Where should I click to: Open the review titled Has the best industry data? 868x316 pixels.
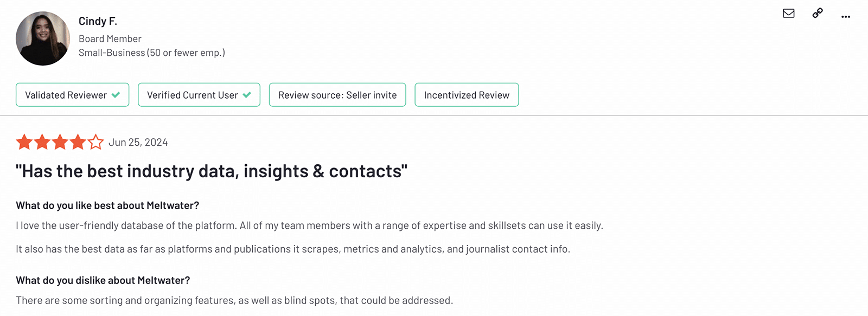tap(212, 171)
